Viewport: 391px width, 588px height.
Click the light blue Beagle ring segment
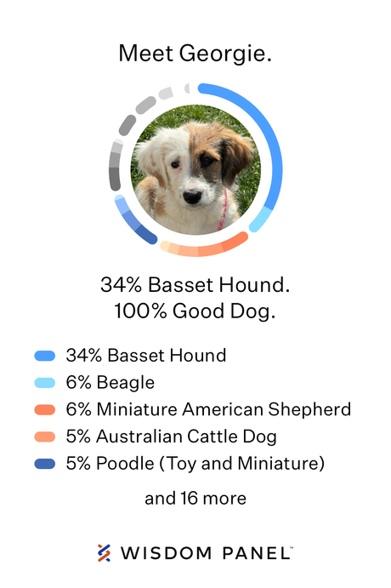(x=261, y=220)
